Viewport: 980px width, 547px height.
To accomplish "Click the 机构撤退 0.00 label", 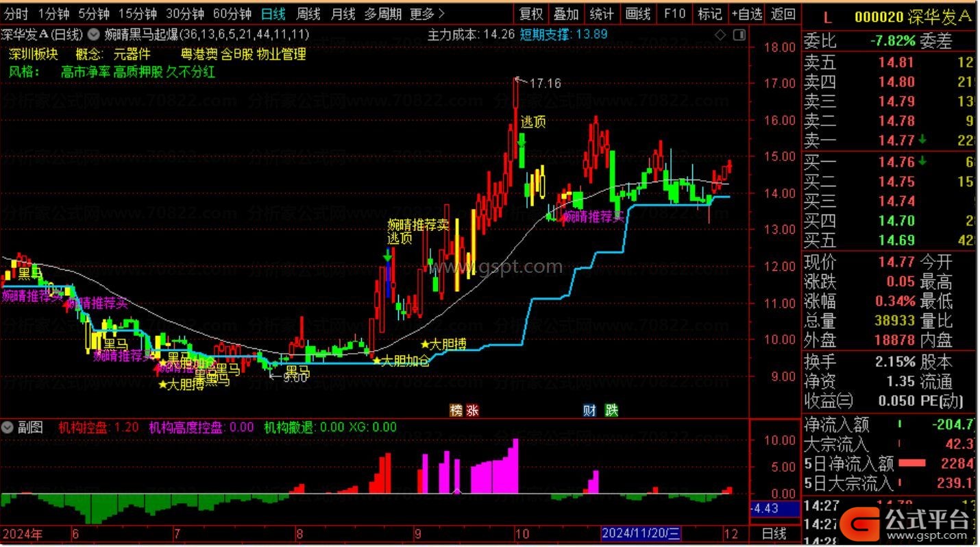I will (x=304, y=428).
